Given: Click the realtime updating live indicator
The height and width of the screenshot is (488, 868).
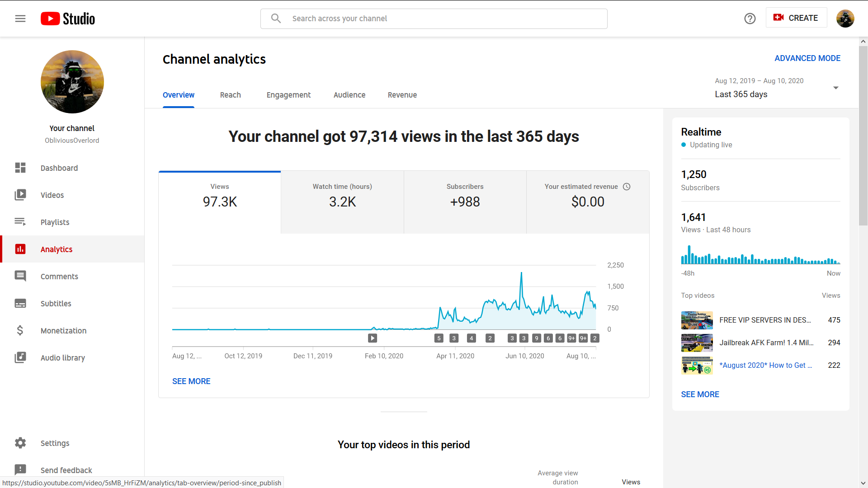Looking at the screenshot, I should [x=706, y=145].
